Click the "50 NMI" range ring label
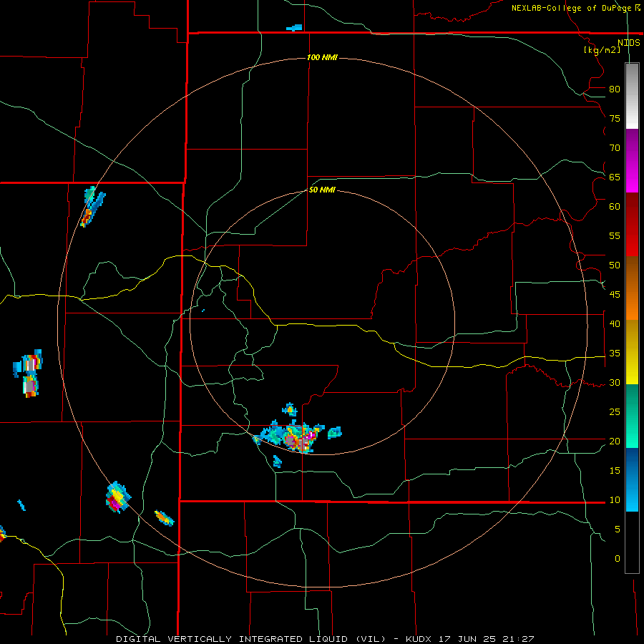The width and height of the screenshot is (644, 644). click(x=322, y=190)
